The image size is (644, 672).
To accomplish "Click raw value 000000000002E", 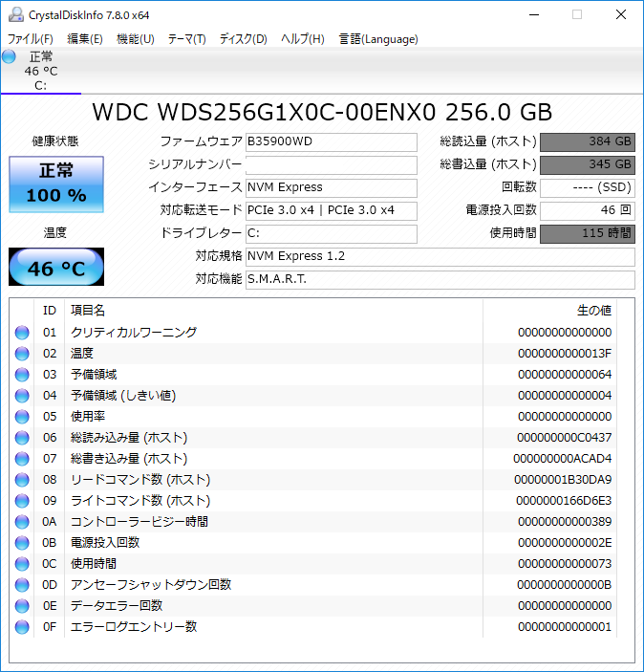I will click(x=565, y=543).
